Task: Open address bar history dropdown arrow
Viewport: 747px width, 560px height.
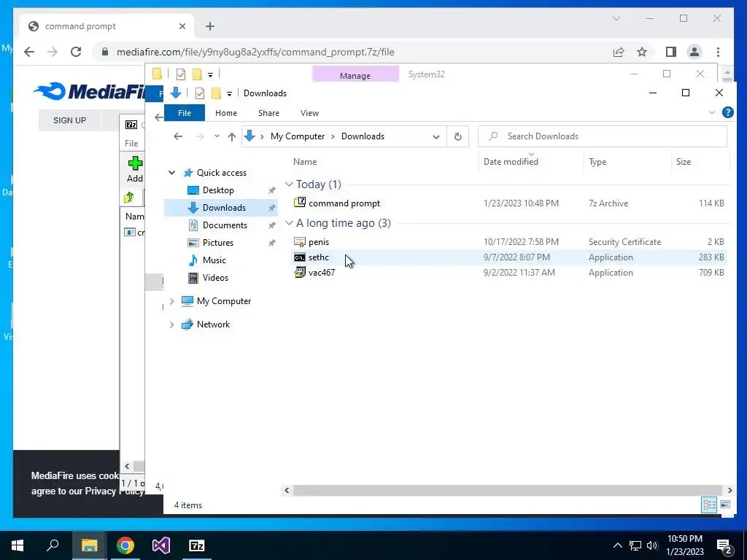Action: (436, 136)
